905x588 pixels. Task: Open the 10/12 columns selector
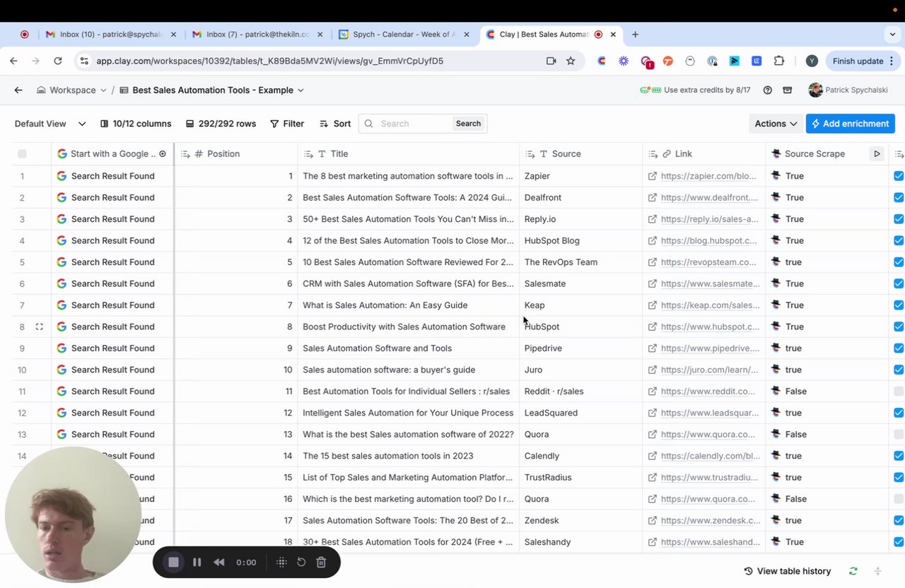[x=136, y=124]
